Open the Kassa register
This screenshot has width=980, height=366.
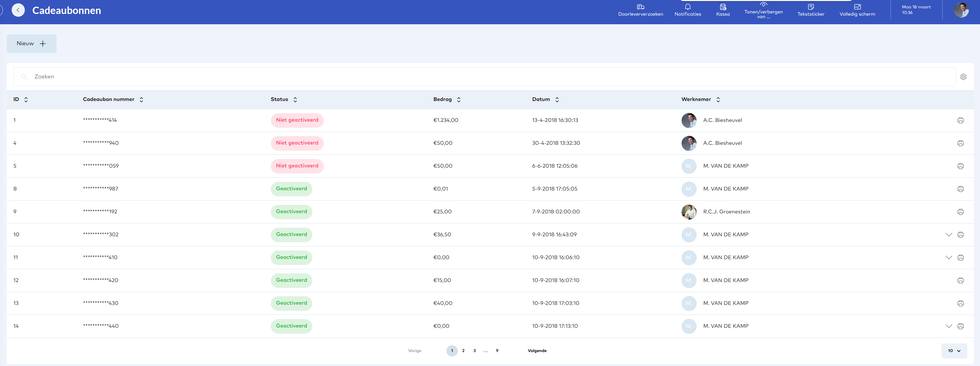(x=723, y=10)
